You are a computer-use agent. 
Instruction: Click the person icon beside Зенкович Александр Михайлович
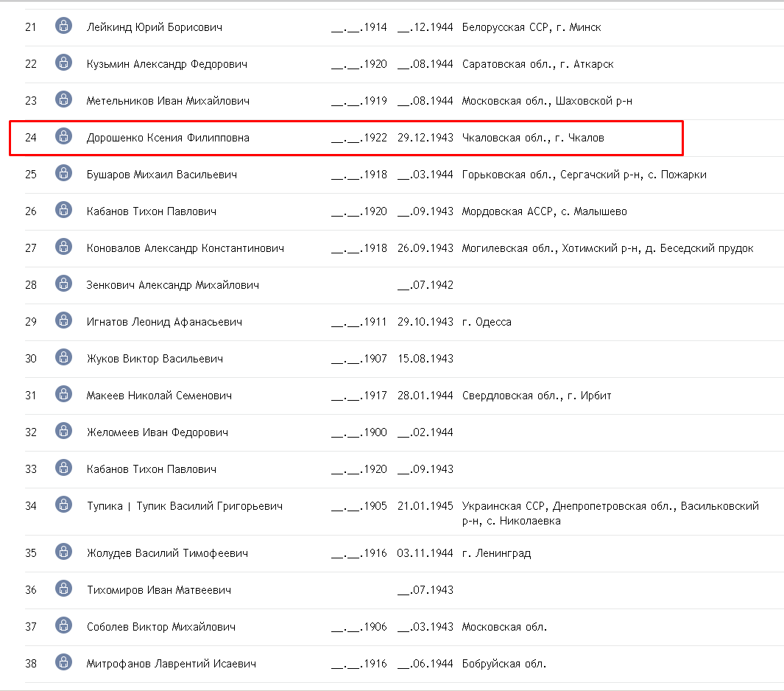pyautogui.click(x=63, y=284)
